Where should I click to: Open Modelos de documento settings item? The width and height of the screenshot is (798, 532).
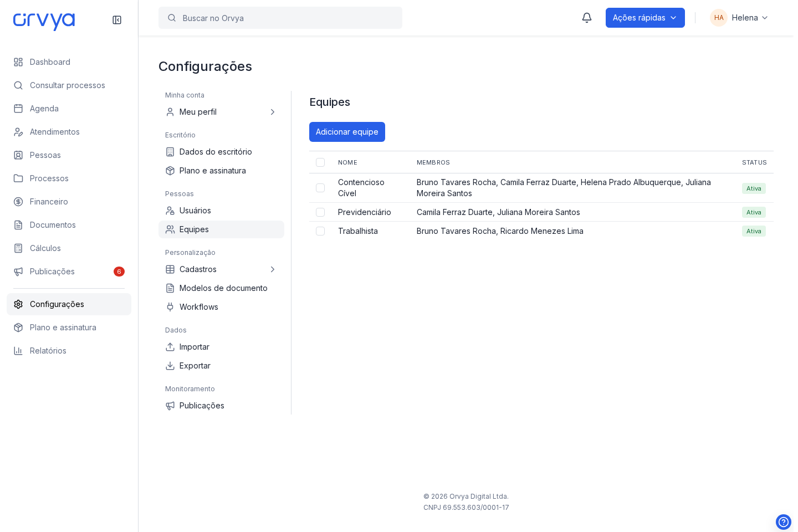tap(221, 288)
